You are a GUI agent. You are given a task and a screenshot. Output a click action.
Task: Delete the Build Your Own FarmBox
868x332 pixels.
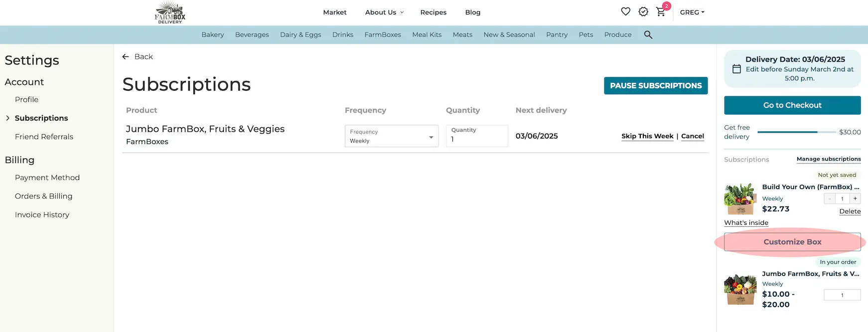[850, 211]
